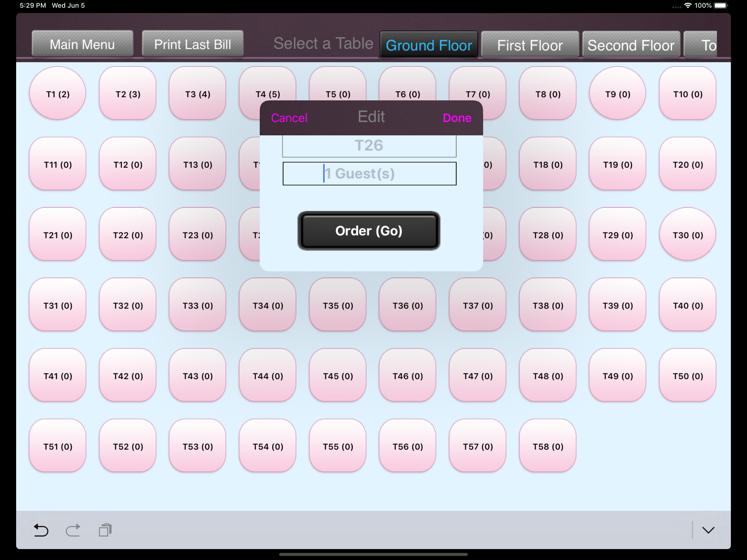The height and width of the screenshot is (560, 747).
Task: Select table T36 (0)
Action: pyautogui.click(x=408, y=304)
